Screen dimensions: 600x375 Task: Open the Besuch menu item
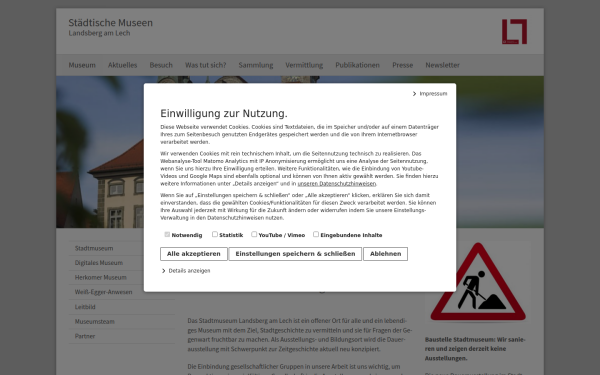pyautogui.click(x=161, y=65)
